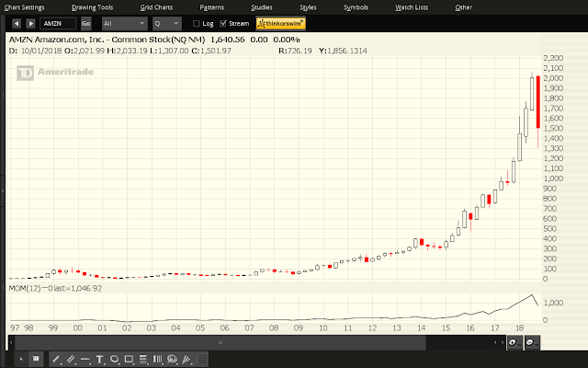Click the '18' year axis label
Viewport: 588px width, 368px height.
(519, 328)
